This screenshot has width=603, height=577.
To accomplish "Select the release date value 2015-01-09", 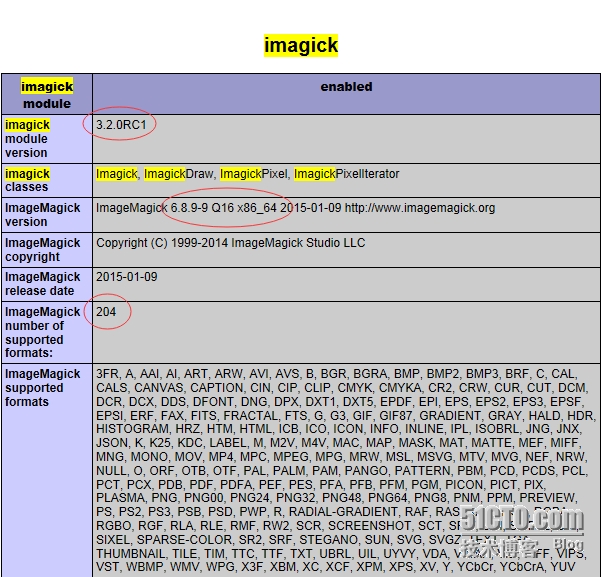I will 127,277.
